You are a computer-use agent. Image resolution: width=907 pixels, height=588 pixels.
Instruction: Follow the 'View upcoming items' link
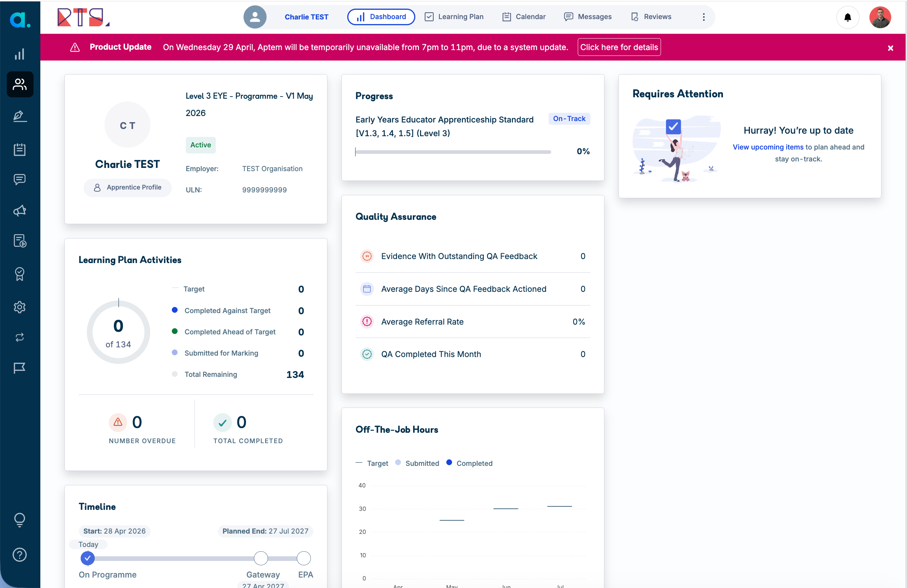(x=768, y=147)
